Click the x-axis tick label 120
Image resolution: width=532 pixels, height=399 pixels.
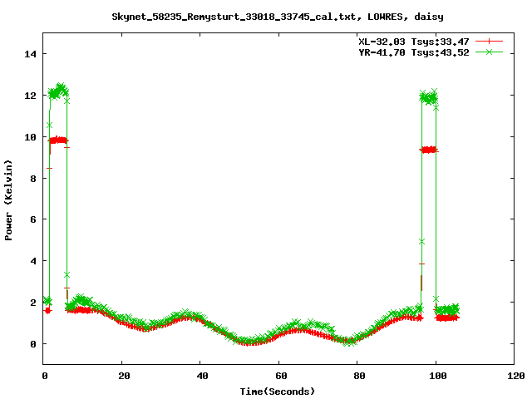tap(516, 376)
